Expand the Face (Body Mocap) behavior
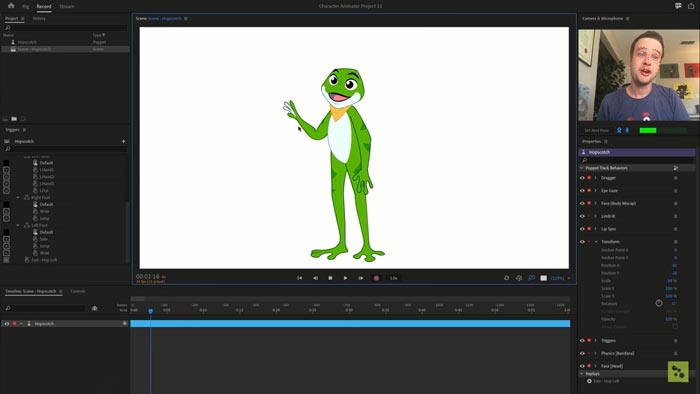 click(596, 203)
